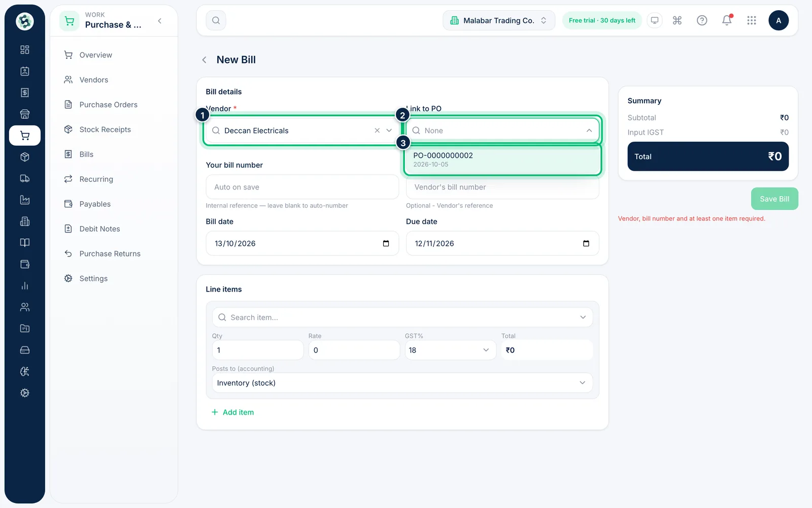Expand the Vendor dropdown chevron

pyautogui.click(x=389, y=131)
